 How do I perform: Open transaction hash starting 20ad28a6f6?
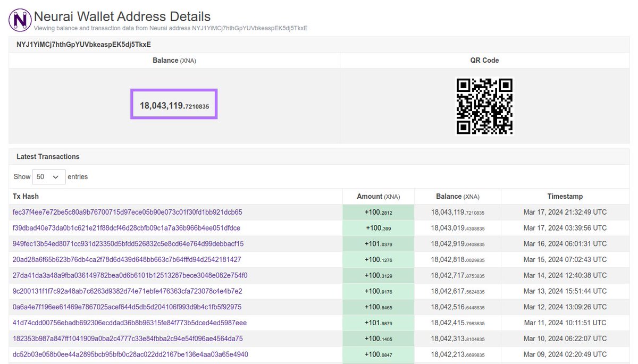(127, 260)
